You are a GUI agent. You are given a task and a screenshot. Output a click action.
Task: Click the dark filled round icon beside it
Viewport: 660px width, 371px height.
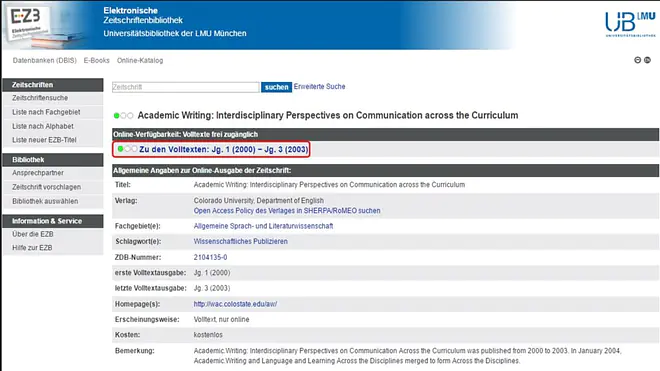point(647,60)
